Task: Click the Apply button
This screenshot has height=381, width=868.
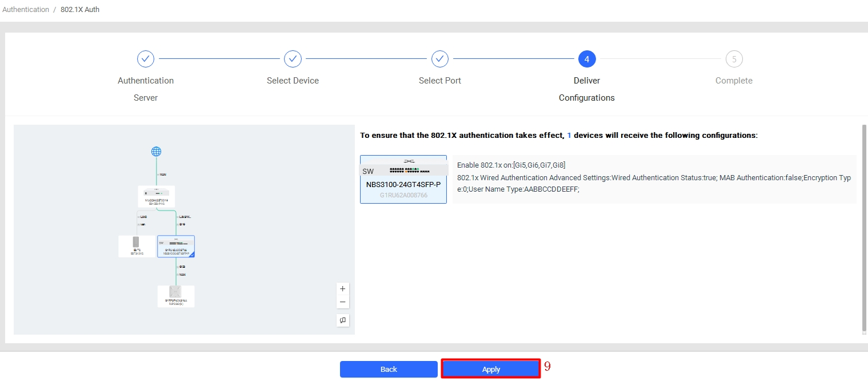Action: click(x=491, y=369)
